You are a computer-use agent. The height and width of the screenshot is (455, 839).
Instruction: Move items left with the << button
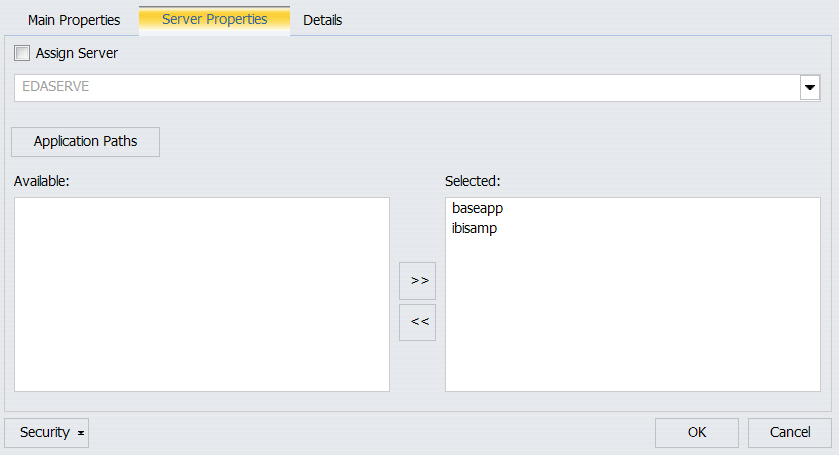pyautogui.click(x=417, y=322)
